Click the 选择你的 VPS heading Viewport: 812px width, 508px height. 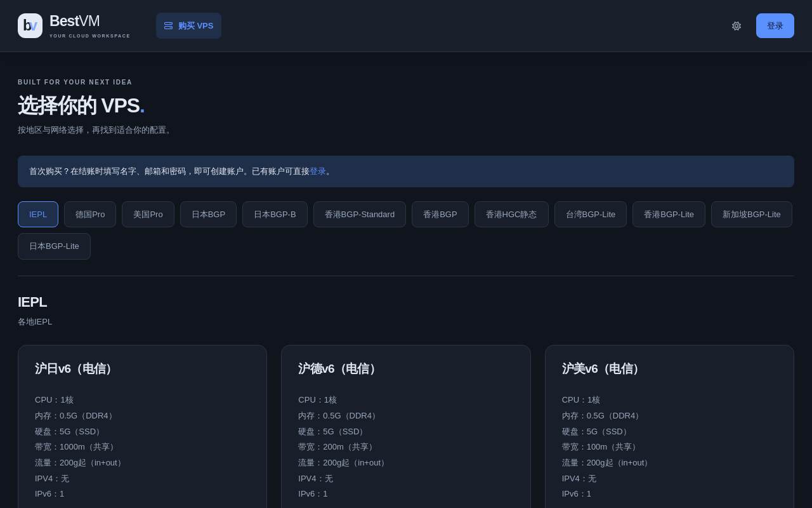(81, 105)
